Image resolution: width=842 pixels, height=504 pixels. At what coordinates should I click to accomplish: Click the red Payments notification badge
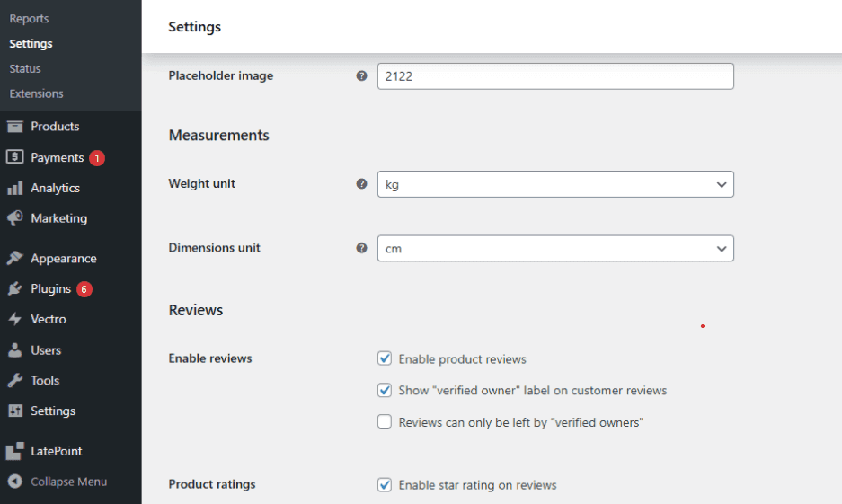tap(97, 158)
